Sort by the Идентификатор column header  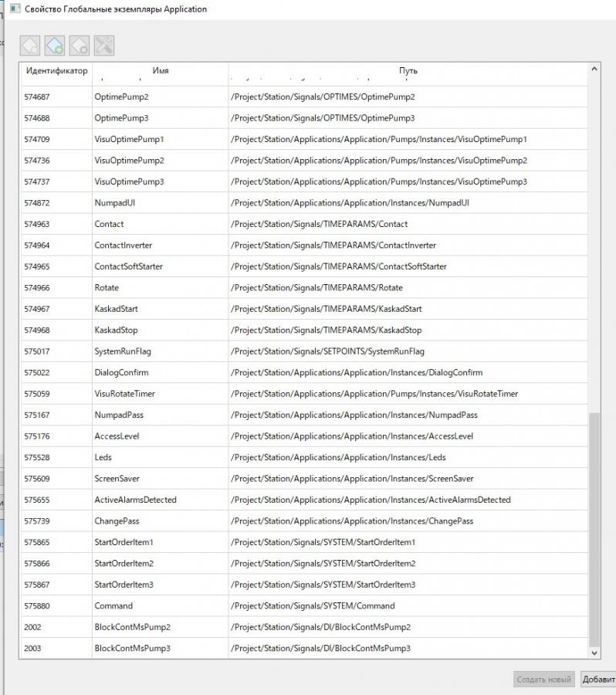coord(56,71)
